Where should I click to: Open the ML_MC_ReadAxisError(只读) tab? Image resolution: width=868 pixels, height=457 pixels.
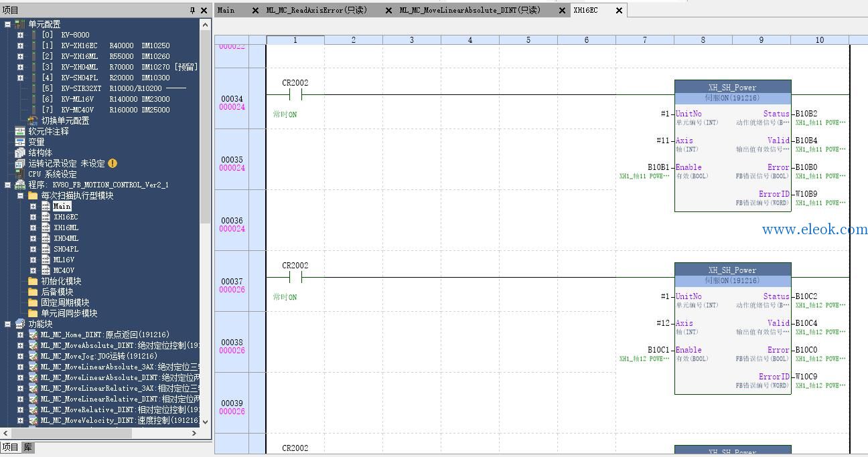pos(317,10)
